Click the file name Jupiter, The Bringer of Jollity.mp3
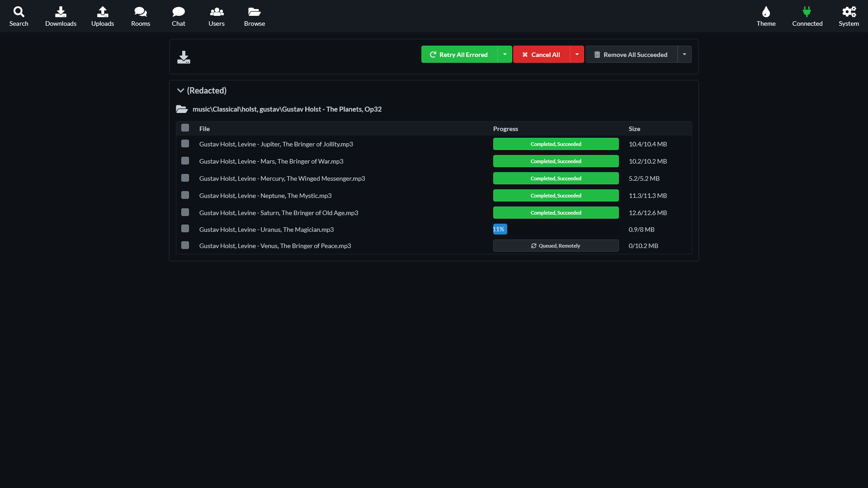The height and width of the screenshot is (488, 868). coord(276,144)
